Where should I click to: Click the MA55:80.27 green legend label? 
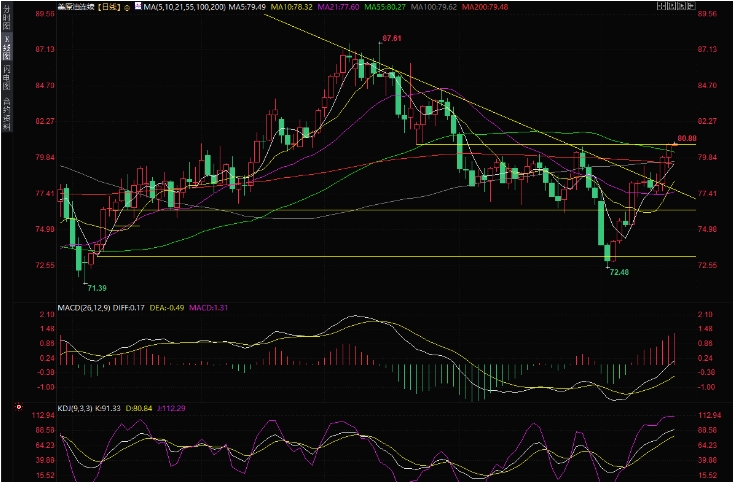click(334, 6)
